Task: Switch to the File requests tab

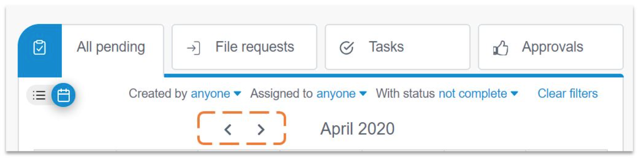Action: tap(244, 47)
